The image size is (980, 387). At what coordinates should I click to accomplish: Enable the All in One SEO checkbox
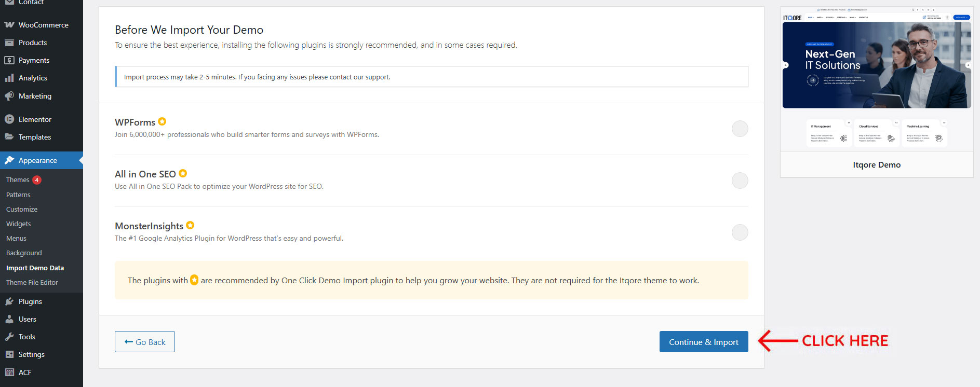[740, 181]
